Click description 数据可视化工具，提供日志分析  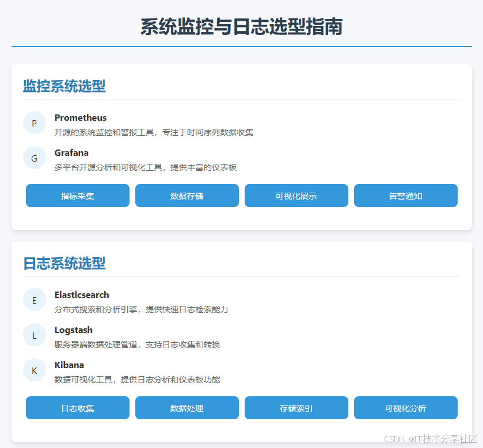pyautogui.click(x=112, y=380)
